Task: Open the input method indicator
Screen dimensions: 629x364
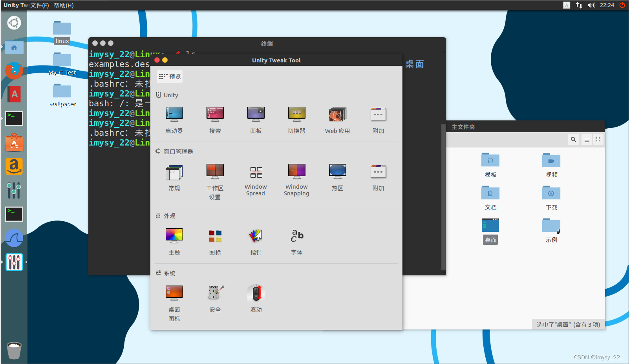Action: 567,5
